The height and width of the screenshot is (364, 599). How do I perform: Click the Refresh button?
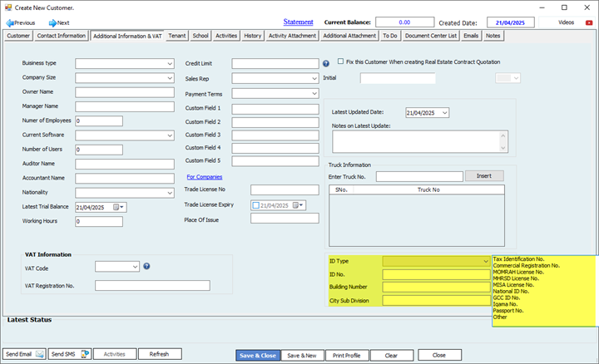pos(159,354)
